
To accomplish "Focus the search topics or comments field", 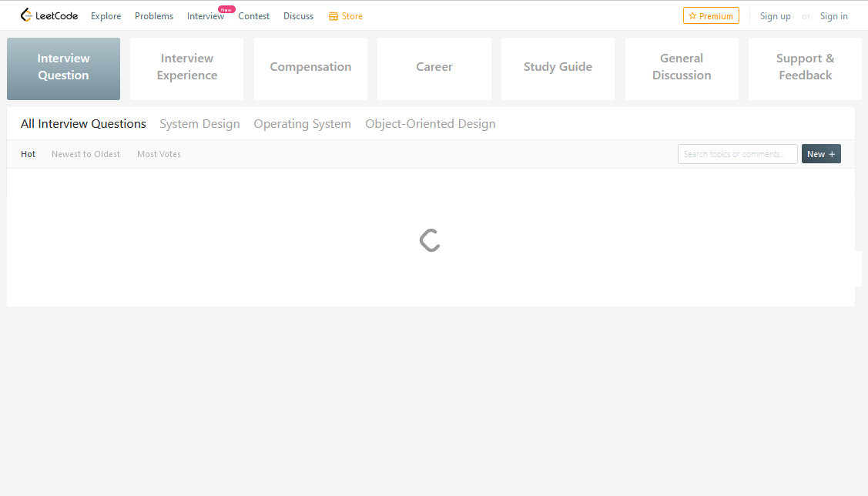I will pos(737,154).
